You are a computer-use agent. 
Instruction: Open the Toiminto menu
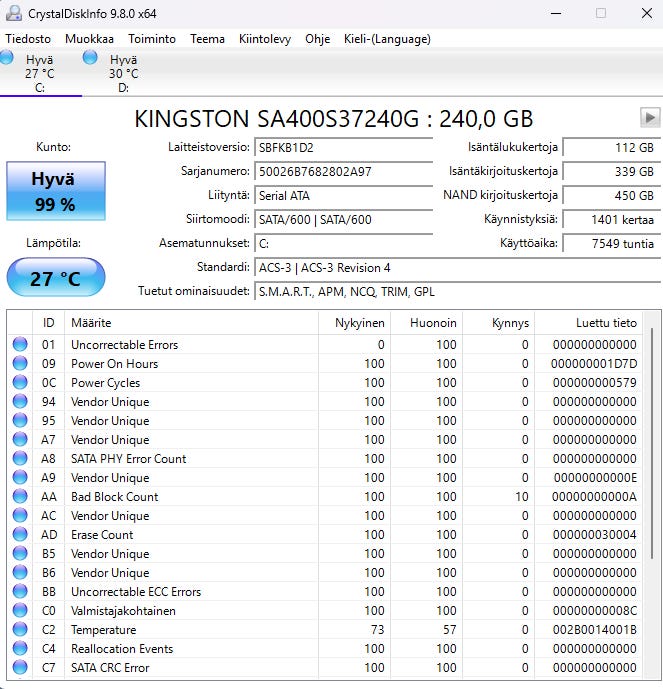pos(152,39)
